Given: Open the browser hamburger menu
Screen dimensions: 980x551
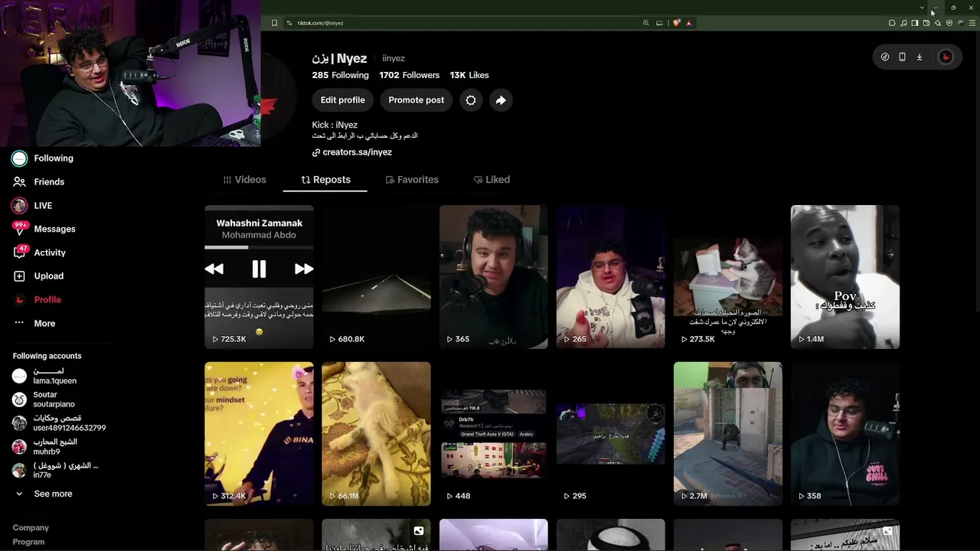Looking at the screenshot, I should pos(971,23).
